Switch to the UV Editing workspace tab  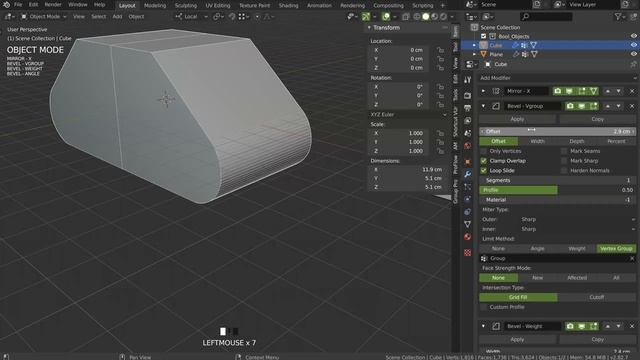218,5
